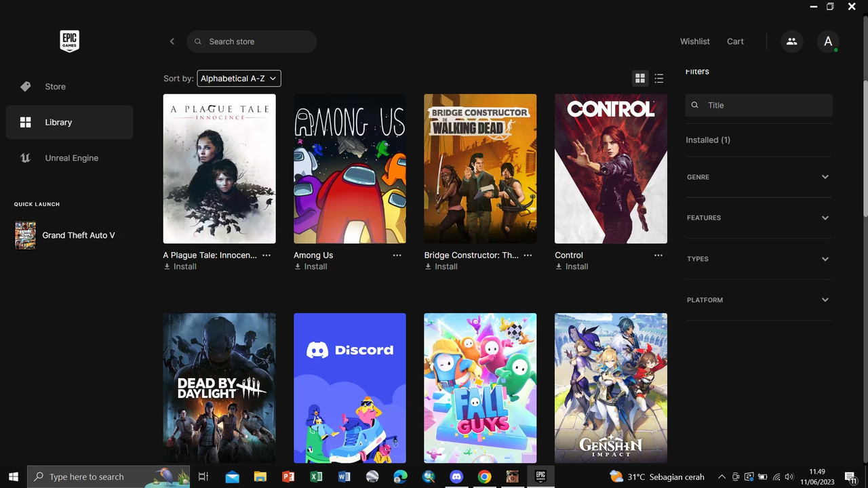Click the Epic Games logo
868x488 pixels.
click(x=69, y=41)
